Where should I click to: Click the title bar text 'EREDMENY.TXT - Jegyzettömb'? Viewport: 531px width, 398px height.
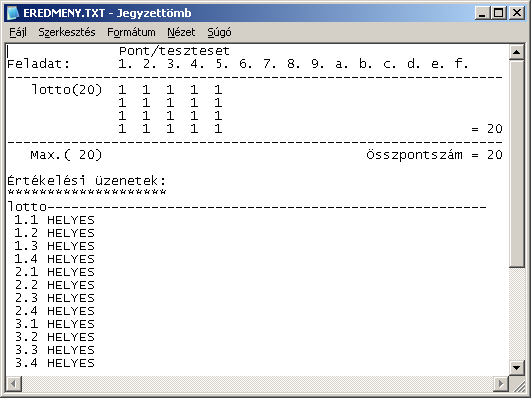pos(107,13)
